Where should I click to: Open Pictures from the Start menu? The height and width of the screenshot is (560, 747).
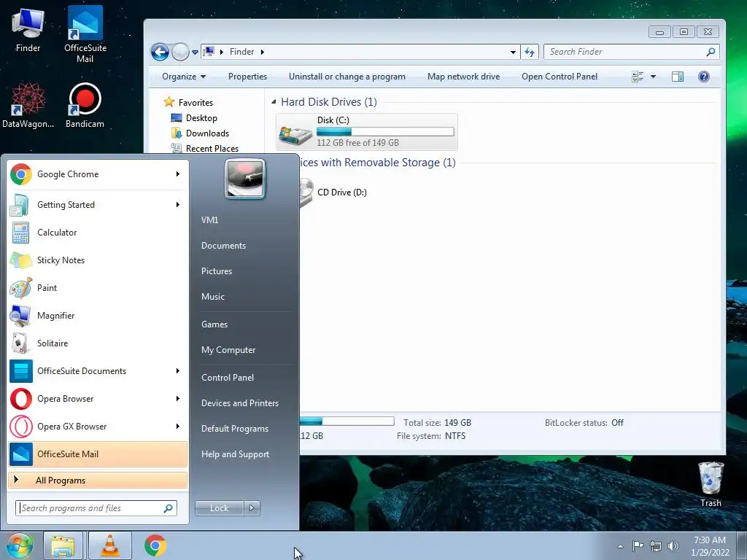coord(217,271)
